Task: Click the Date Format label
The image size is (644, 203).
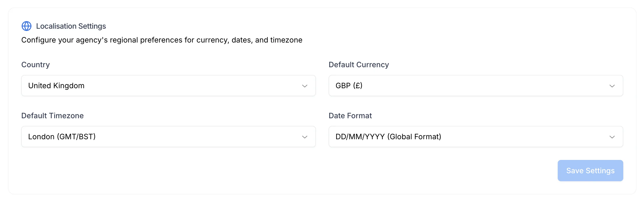Action: coord(350,116)
